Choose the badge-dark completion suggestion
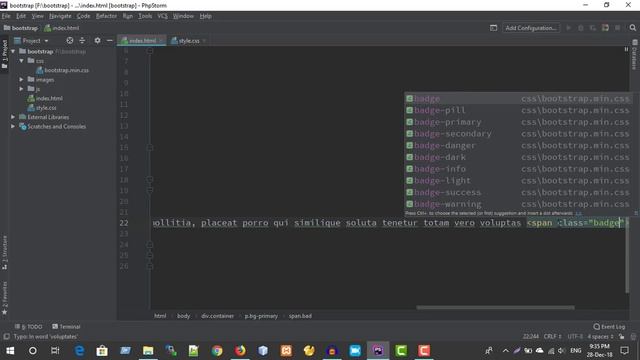The height and width of the screenshot is (360, 640). (x=518, y=157)
